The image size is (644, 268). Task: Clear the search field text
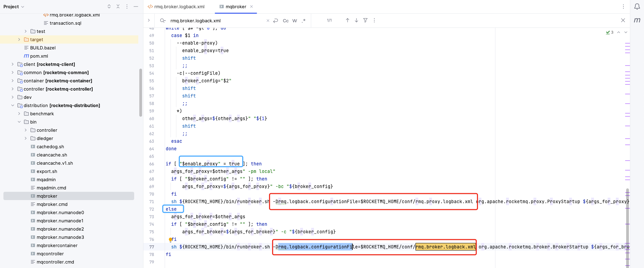click(268, 21)
